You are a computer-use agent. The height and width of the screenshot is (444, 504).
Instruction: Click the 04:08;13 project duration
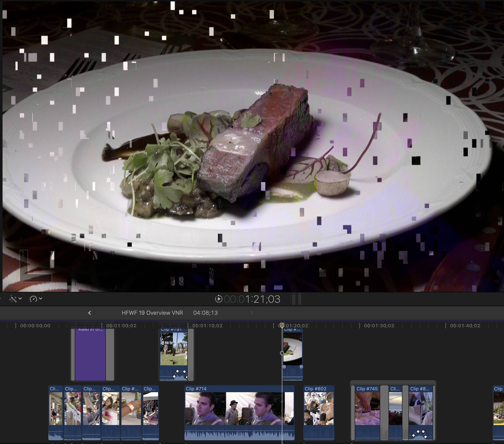(205, 313)
